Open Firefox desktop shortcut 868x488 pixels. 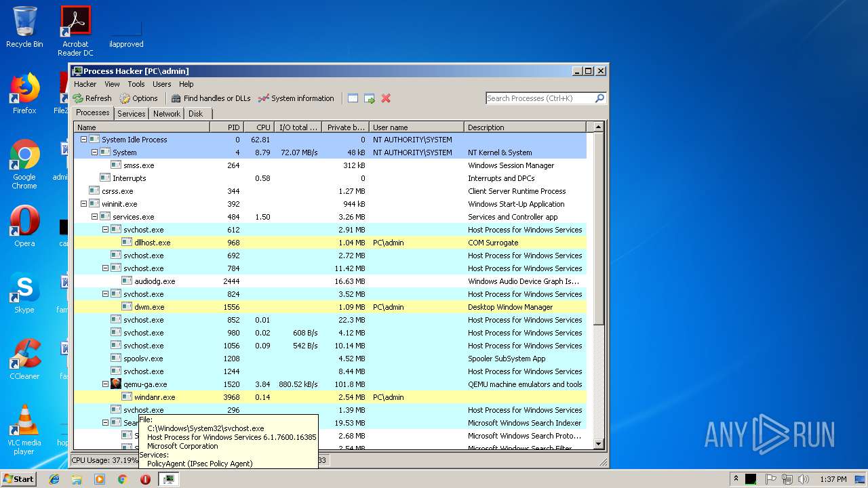(x=24, y=94)
